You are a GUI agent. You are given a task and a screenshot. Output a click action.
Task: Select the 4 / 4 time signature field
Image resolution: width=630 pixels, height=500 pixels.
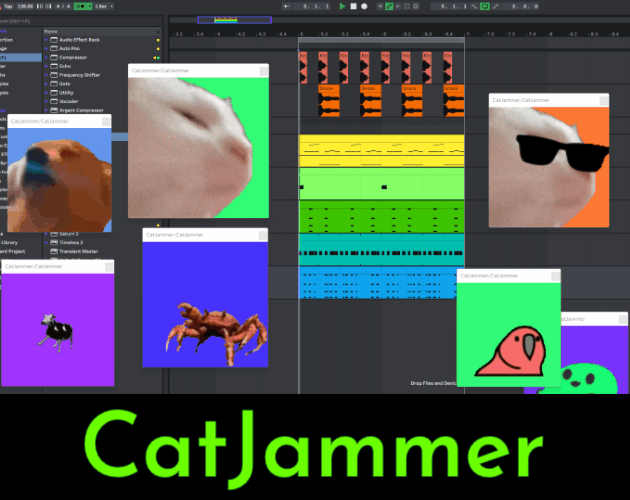point(63,6)
